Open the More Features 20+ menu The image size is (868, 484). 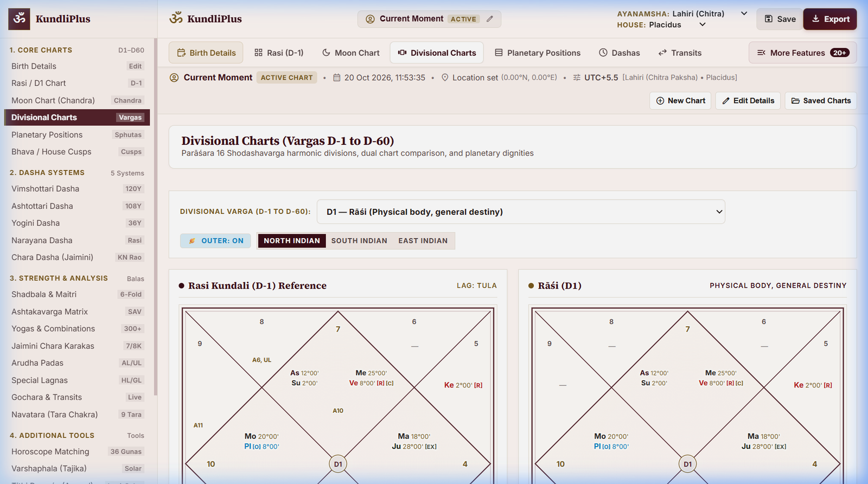803,53
